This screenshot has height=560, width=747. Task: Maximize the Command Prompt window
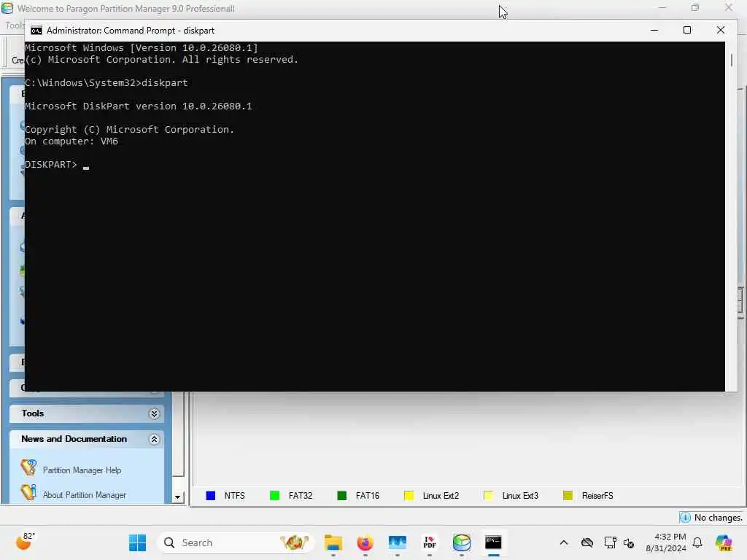(x=687, y=30)
